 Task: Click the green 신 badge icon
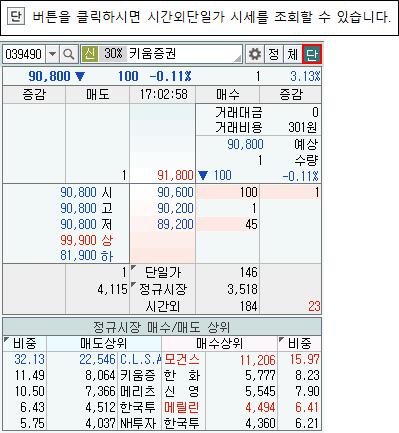click(x=90, y=54)
